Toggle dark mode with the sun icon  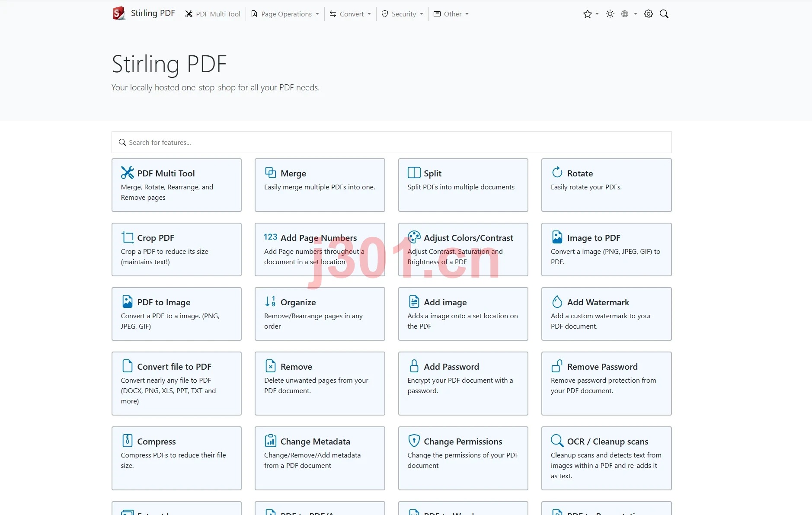[610, 14]
